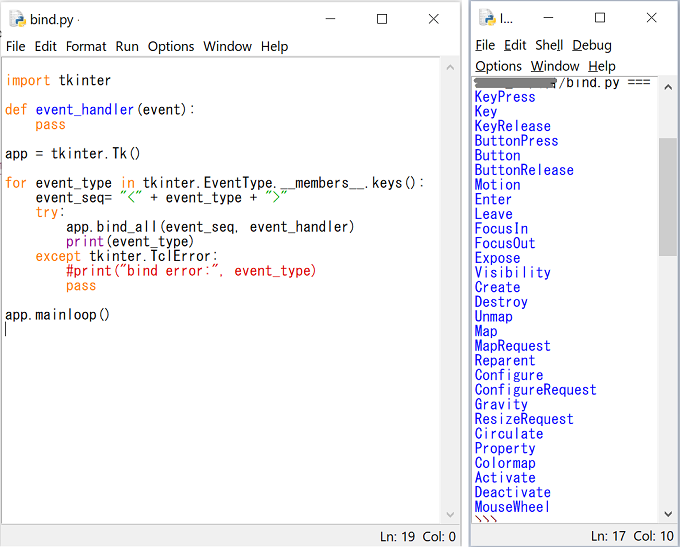This screenshot has width=680, height=547.
Task: Open the Debug menu in the shell window
Action: tap(591, 45)
